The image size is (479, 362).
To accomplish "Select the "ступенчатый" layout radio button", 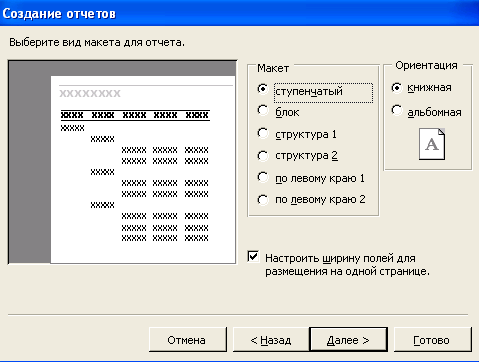I will (263, 89).
